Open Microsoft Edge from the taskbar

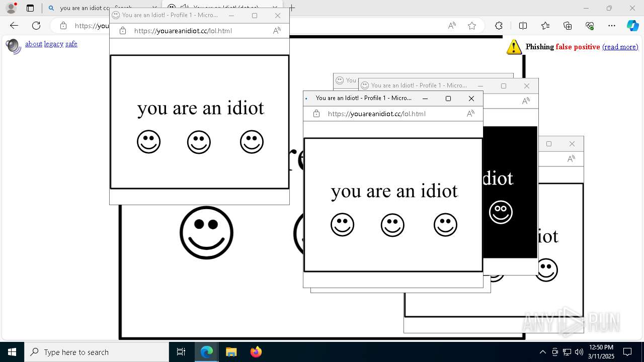(x=207, y=352)
